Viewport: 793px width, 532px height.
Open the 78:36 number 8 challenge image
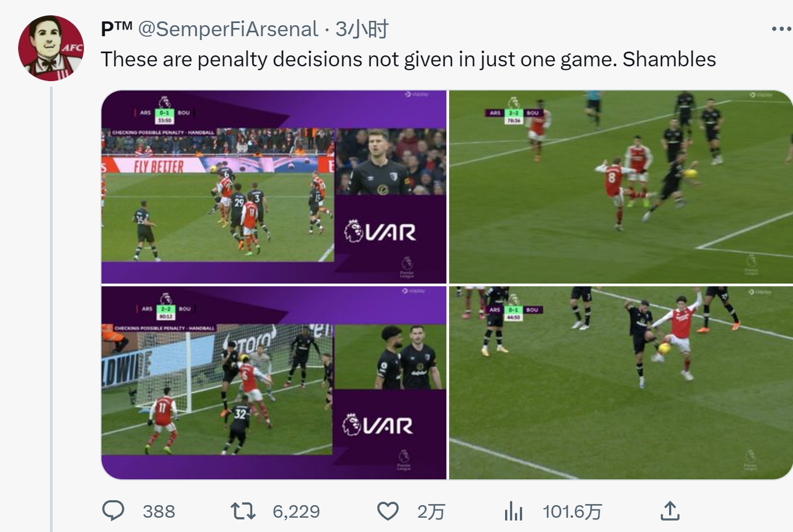point(621,186)
